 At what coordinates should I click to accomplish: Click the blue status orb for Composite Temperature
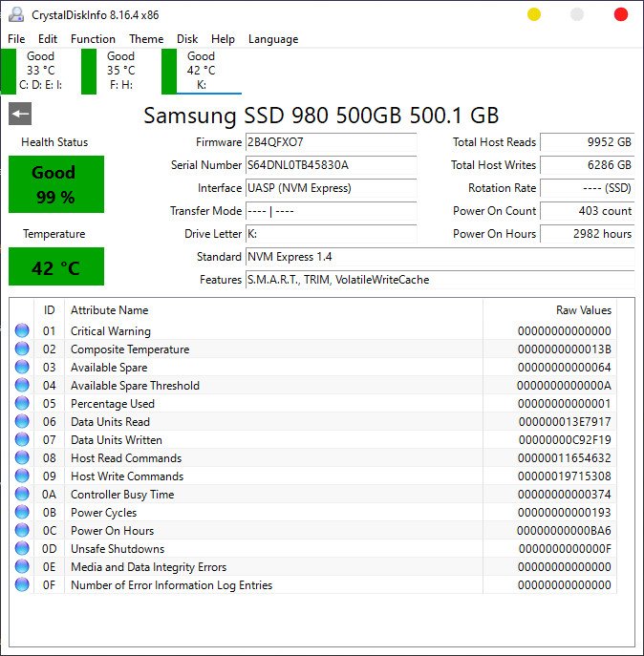pos(22,349)
